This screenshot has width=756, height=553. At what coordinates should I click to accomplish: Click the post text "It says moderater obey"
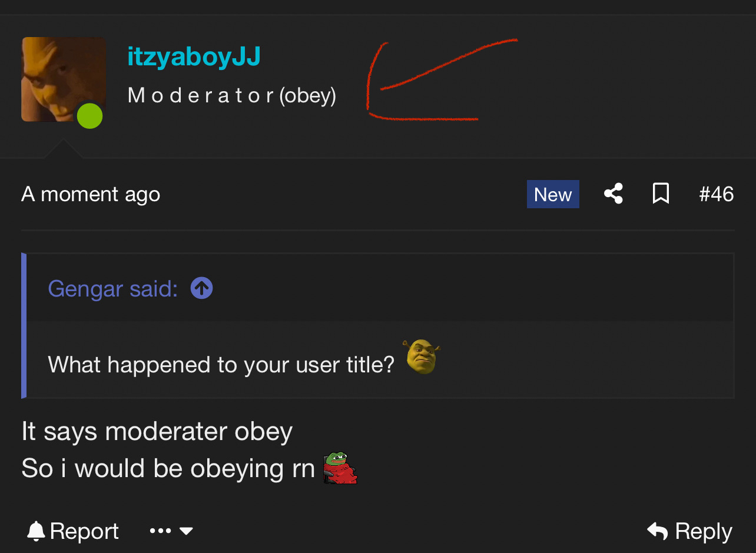(x=157, y=432)
